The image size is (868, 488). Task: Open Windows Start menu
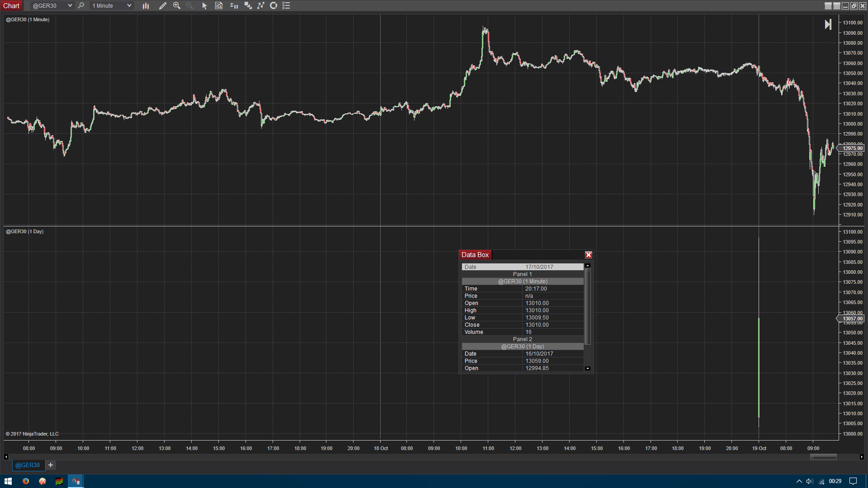(8, 481)
